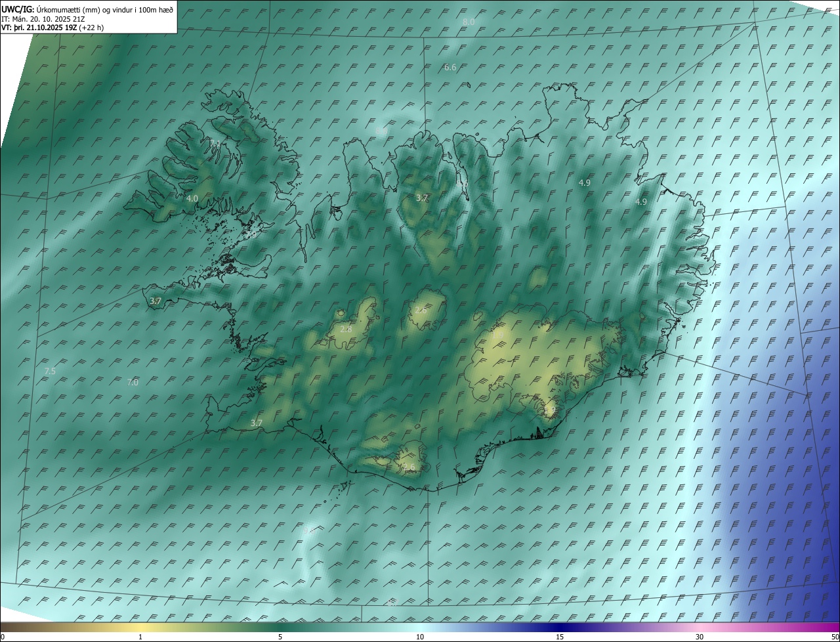
Task: Click the 7.5 value label over the sea
Action: click(x=50, y=372)
